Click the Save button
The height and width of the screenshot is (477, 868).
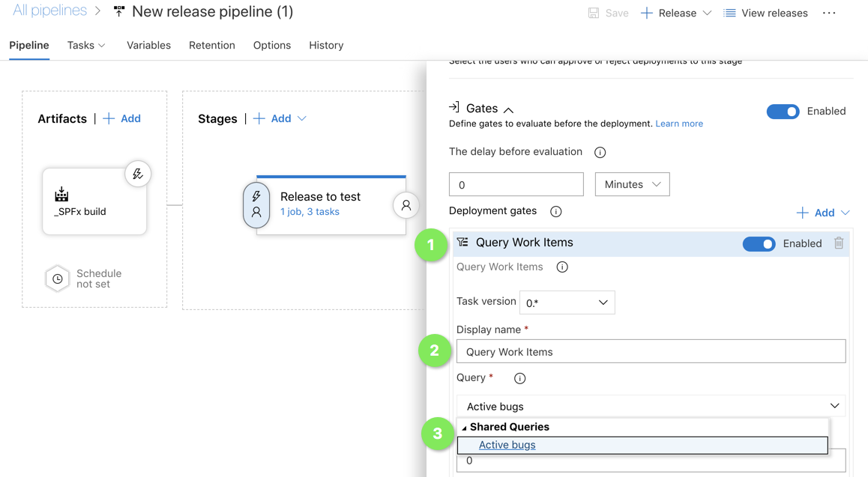pos(609,13)
